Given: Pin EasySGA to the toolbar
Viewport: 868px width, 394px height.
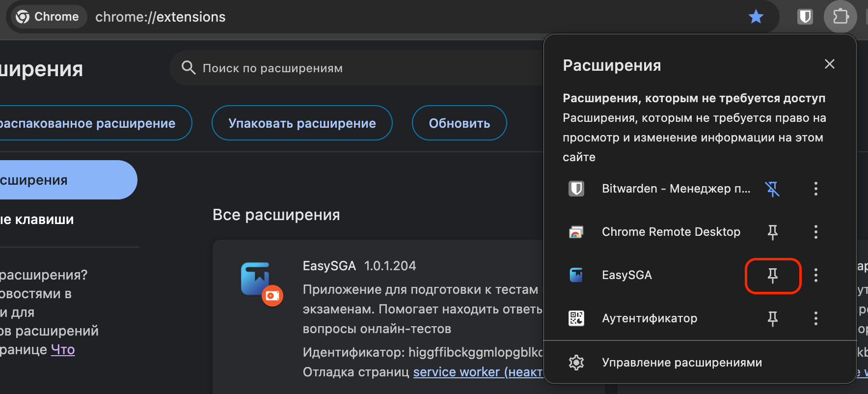Looking at the screenshot, I should 773,276.
